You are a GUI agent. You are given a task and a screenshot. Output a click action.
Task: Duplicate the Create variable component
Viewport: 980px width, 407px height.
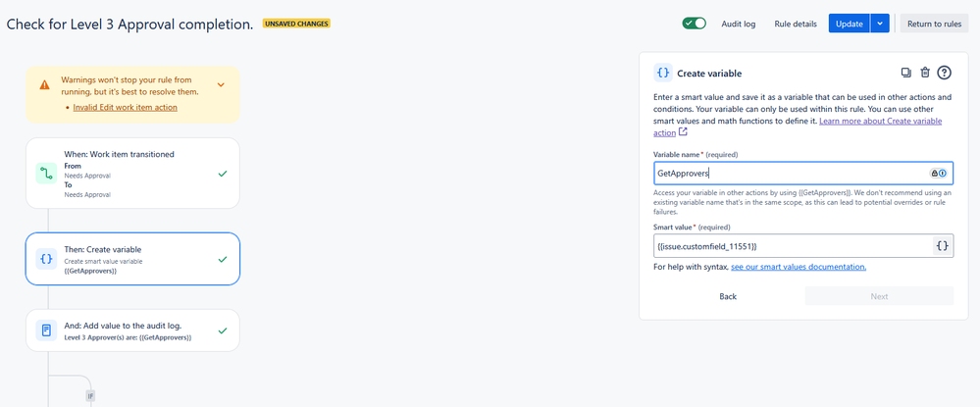coord(906,73)
